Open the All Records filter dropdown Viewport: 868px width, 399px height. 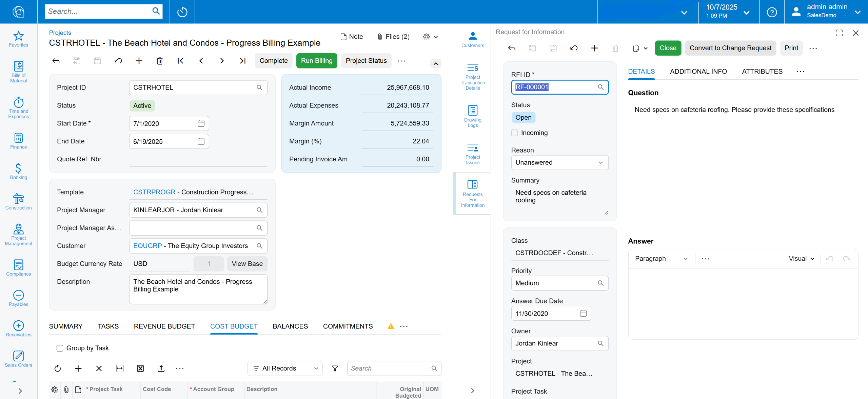click(285, 368)
